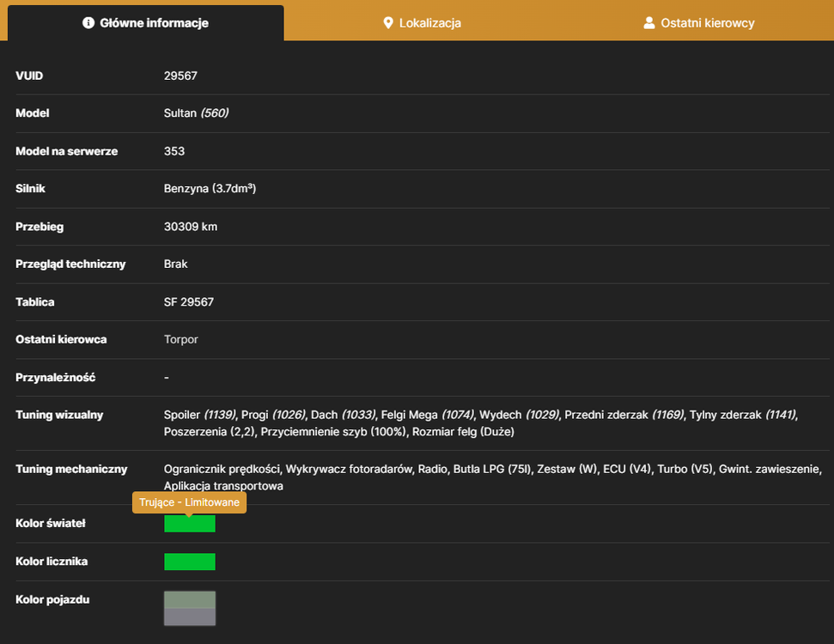Click the Tylny zderzak (1141) entry
Viewport: 834px width, 644px height.
pyautogui.click(x=743, y=415)
